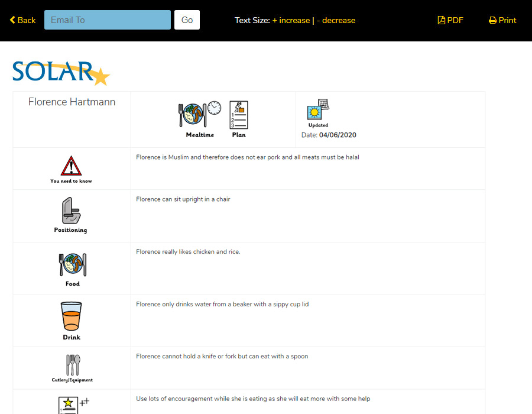The width and height of the screenshot is (532, 414).
Task: Click the red warning triangle symbol
Action: point(71,166)
